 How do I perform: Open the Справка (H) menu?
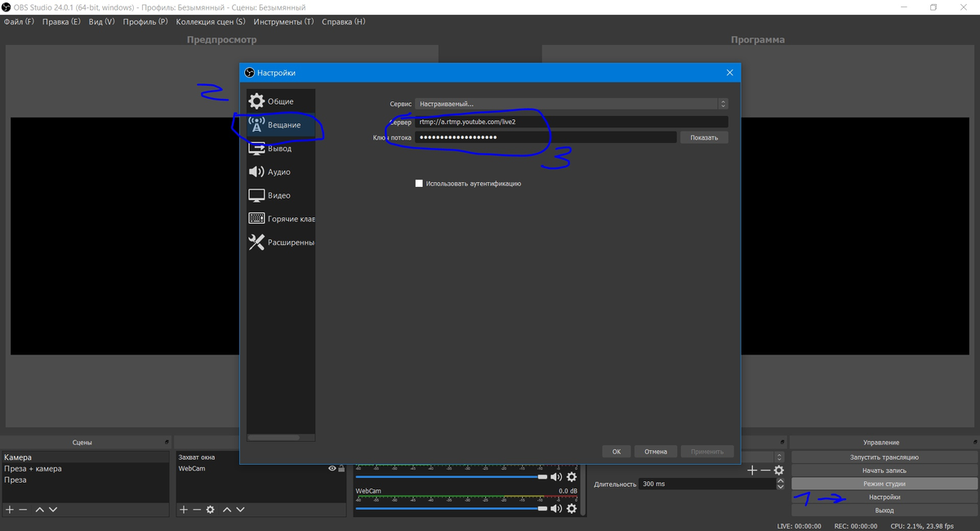coord(344,22)
